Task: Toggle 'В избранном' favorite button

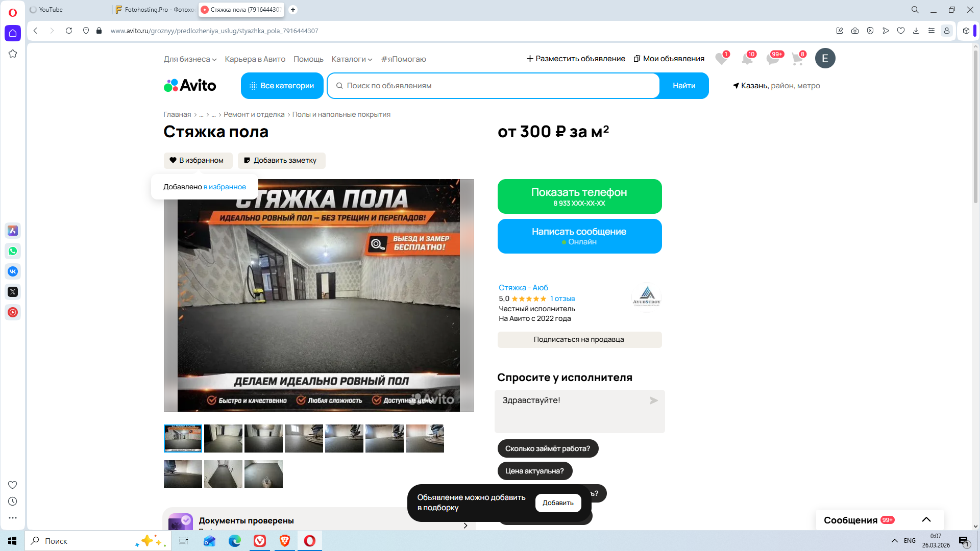Action: (198, 160)
